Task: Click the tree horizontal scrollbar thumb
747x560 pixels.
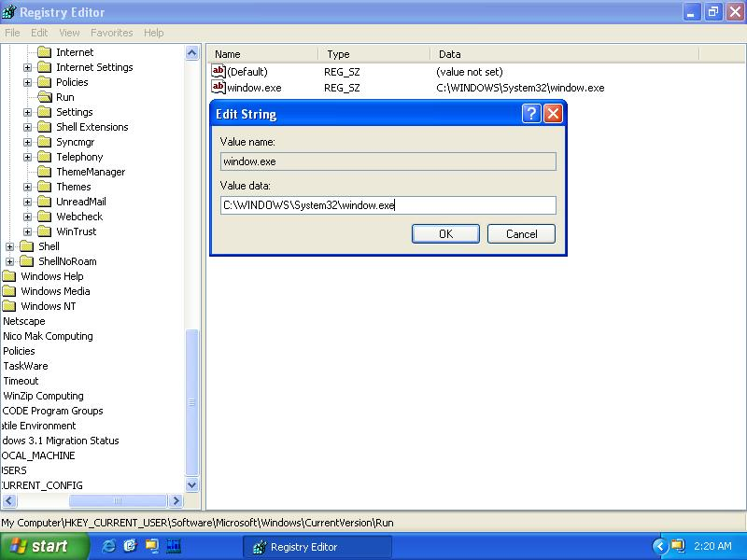Action: coord(118,500)
